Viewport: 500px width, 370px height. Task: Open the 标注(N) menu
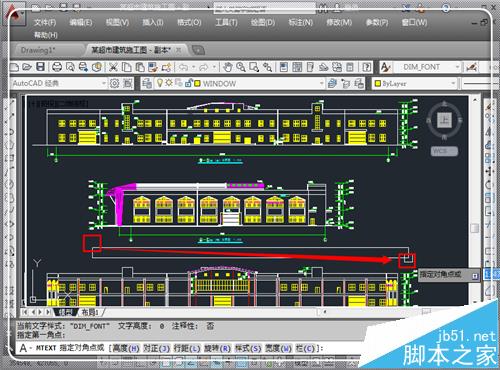coord(301,23)
